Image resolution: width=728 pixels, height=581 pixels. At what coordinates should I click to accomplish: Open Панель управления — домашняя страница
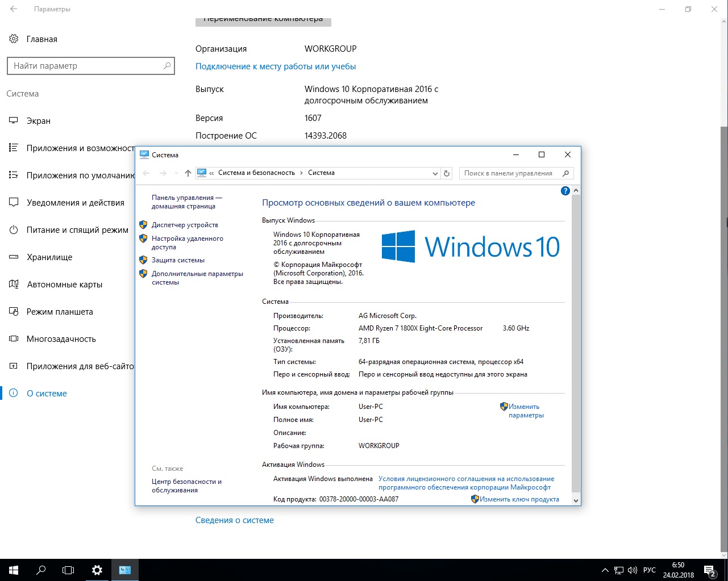187,202
